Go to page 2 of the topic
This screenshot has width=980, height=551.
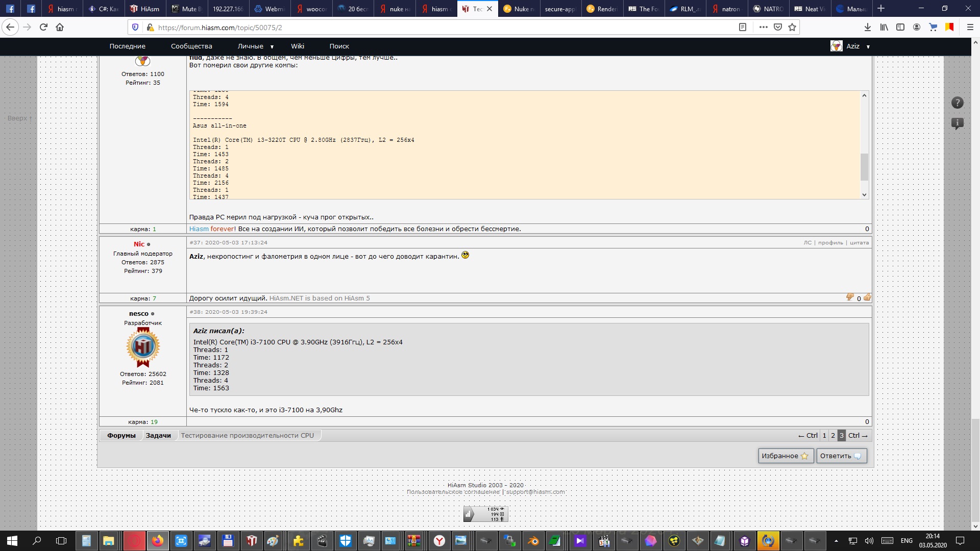[x=833, y=436]
